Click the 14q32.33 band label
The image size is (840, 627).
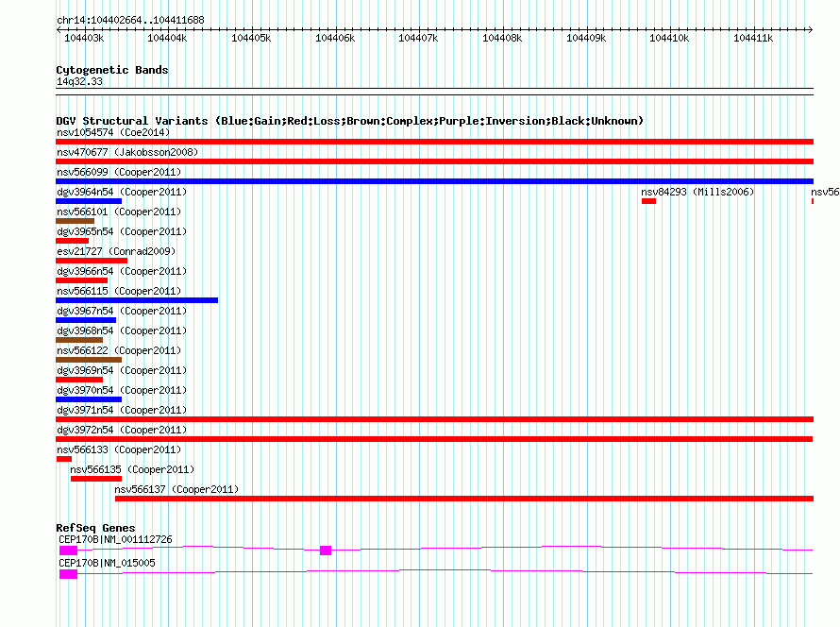79,81
